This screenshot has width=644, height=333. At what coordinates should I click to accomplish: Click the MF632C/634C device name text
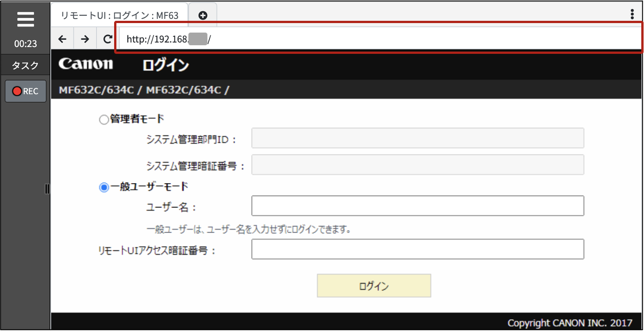pos(144,90)
